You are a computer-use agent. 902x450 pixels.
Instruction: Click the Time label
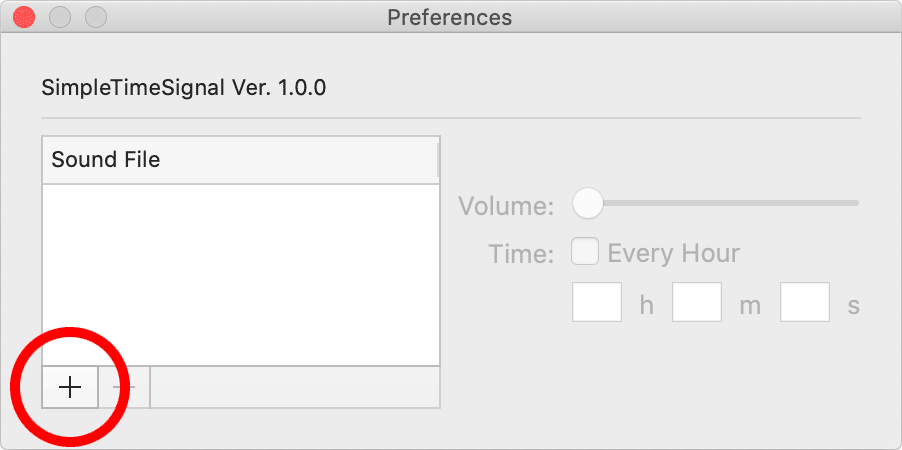click(x=521, y=254)
